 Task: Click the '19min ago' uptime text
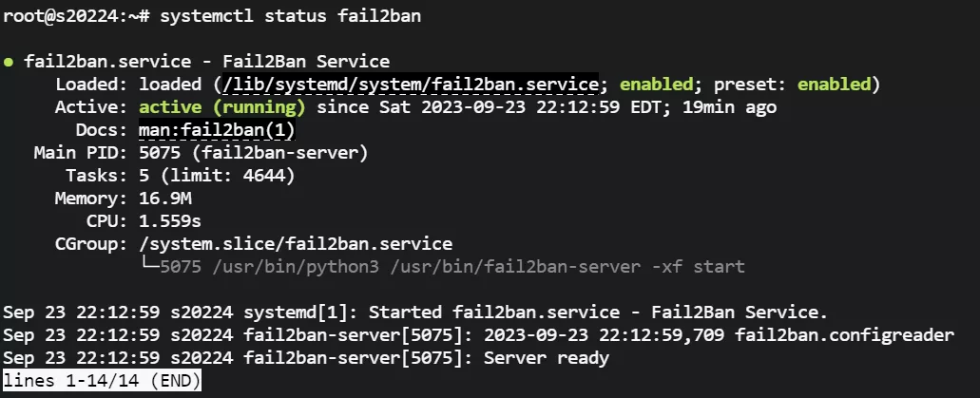(729, 107)
